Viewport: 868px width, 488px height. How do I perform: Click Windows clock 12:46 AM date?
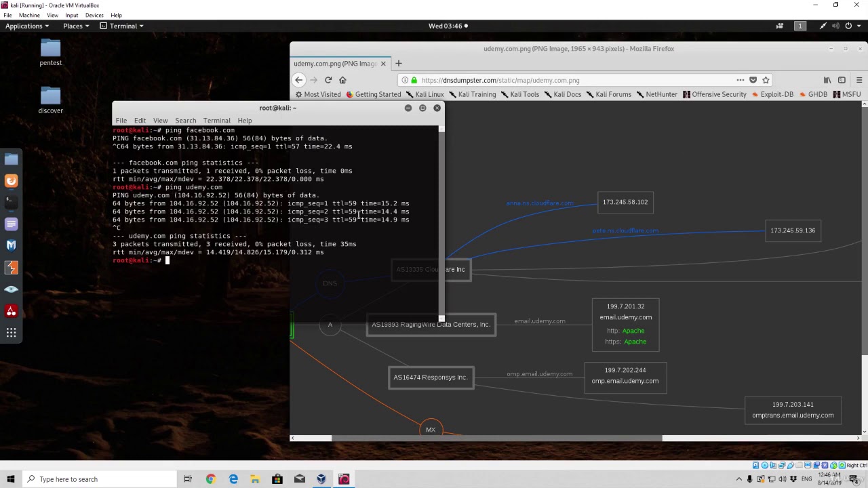pos(829,479)
